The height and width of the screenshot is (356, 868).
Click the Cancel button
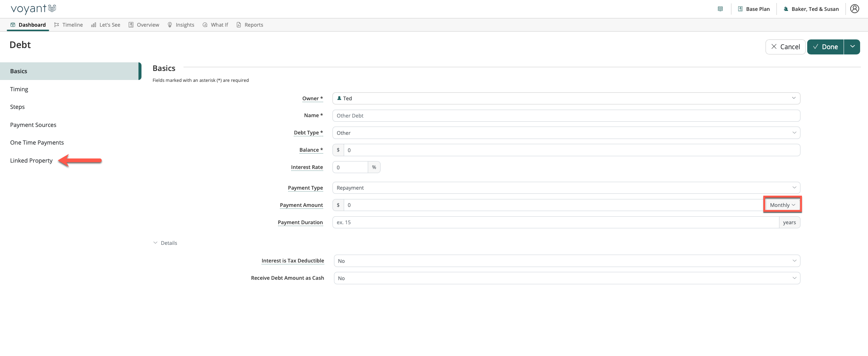point(785,47)
